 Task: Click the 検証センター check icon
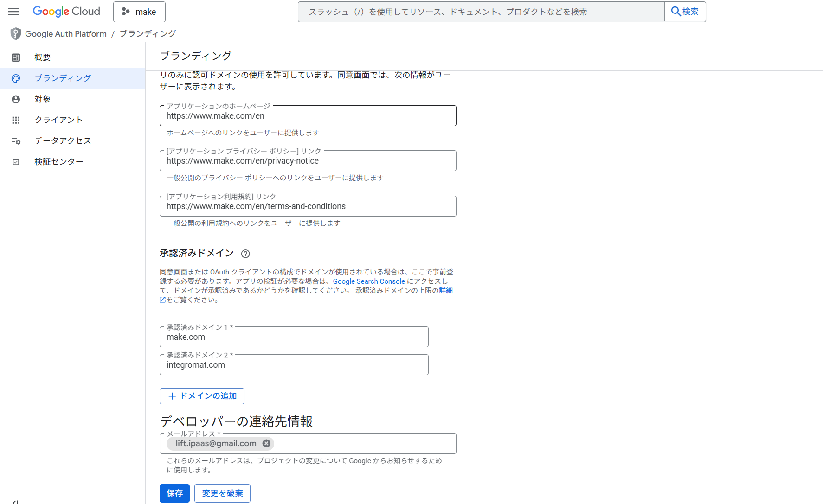16,162
